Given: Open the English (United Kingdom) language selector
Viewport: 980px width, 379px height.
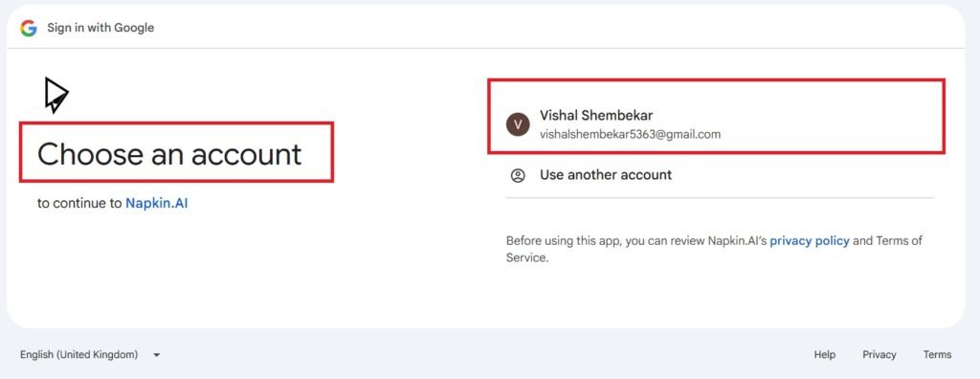Looking at the screenshot, I should [x=90, y=355].
